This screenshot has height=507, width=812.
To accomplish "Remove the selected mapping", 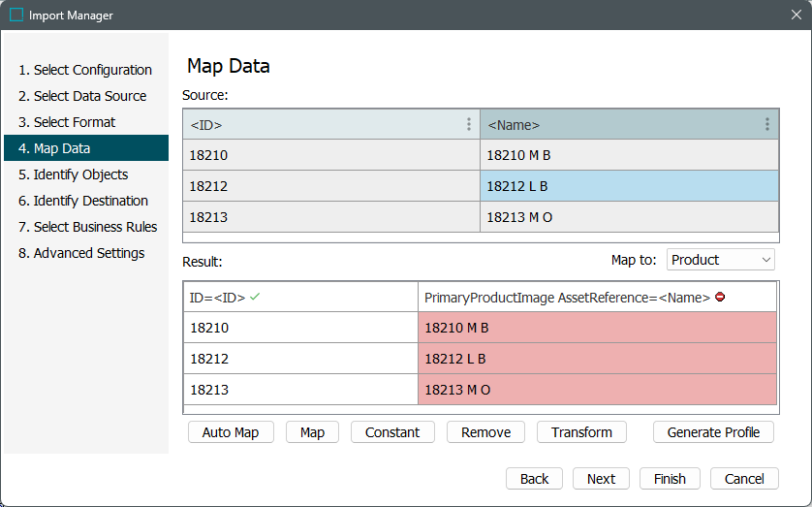I will [x=485, y=432].
